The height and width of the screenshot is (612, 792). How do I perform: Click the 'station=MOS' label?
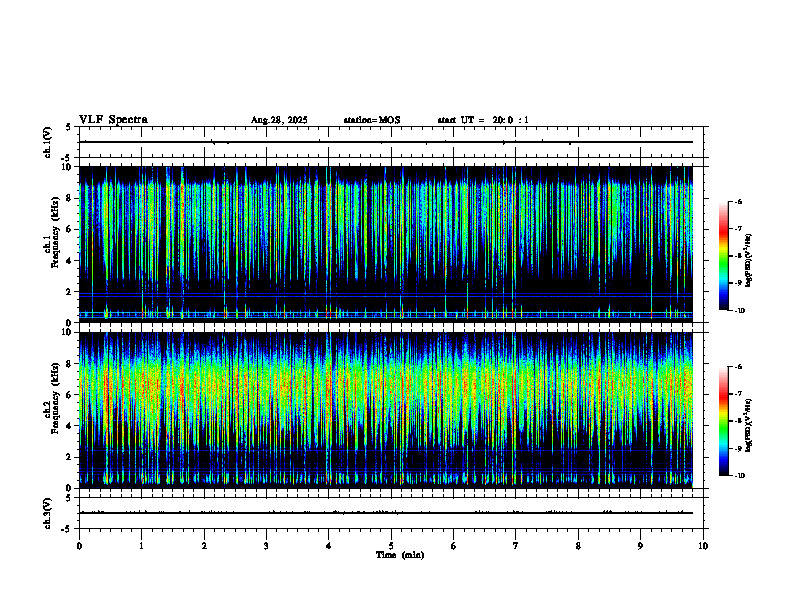point(372,120)
